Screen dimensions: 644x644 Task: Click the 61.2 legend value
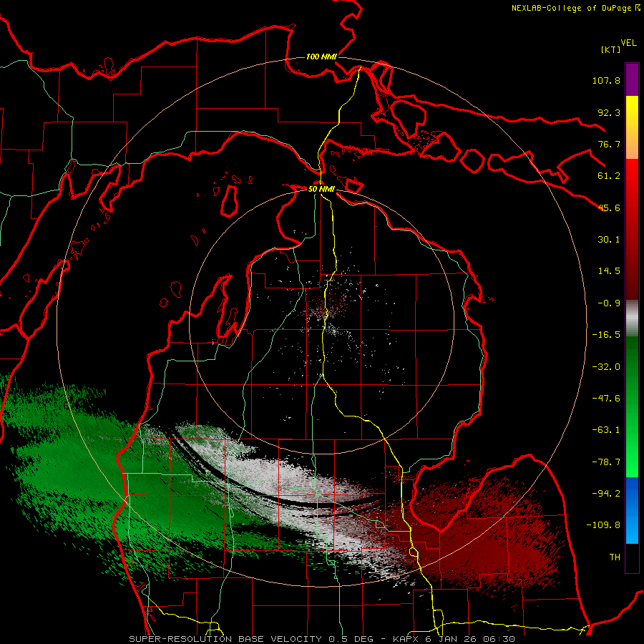tap(609, 176)
